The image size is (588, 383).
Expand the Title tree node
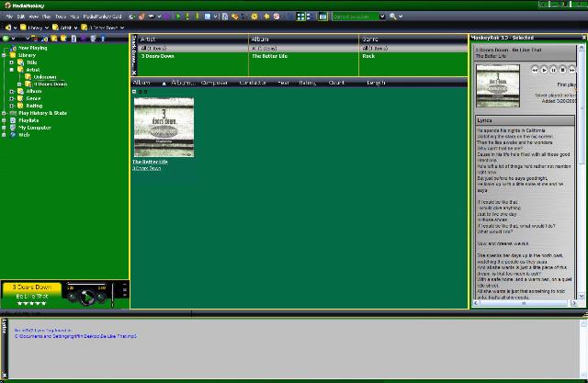(x=12, y=62)
